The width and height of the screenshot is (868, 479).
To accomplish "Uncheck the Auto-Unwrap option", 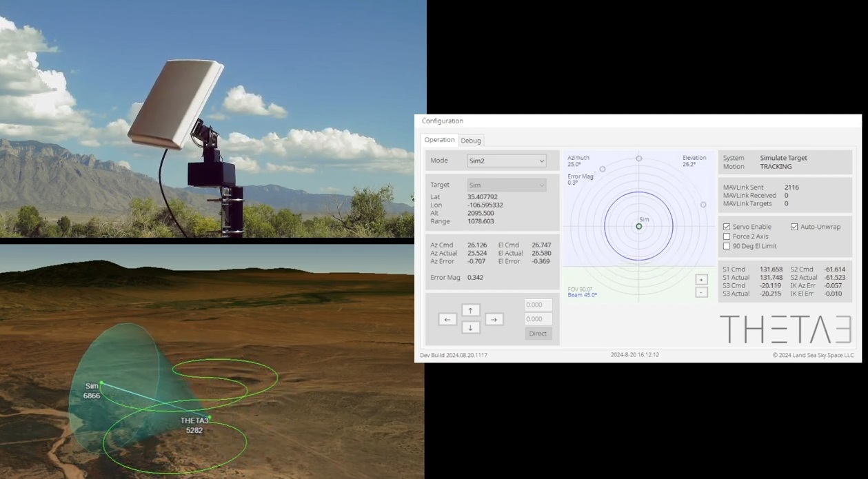I will pyautogui.click(x=794, y=227).
